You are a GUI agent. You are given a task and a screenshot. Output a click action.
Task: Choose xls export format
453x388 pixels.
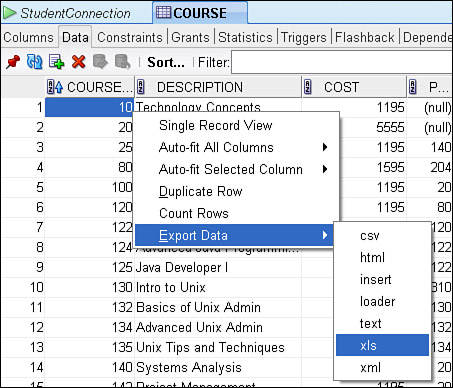(382, 345)
